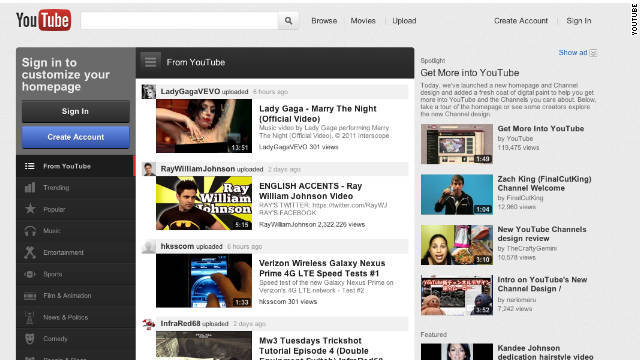
Task: Open New YouTube Channels design review thumbnail
Action: (x=457, y=245)
